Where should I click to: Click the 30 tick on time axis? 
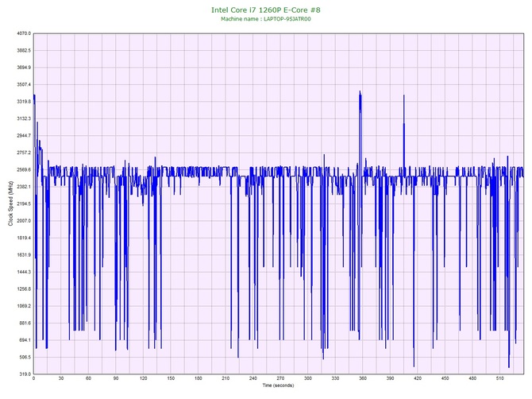click(x=61, y=378)
